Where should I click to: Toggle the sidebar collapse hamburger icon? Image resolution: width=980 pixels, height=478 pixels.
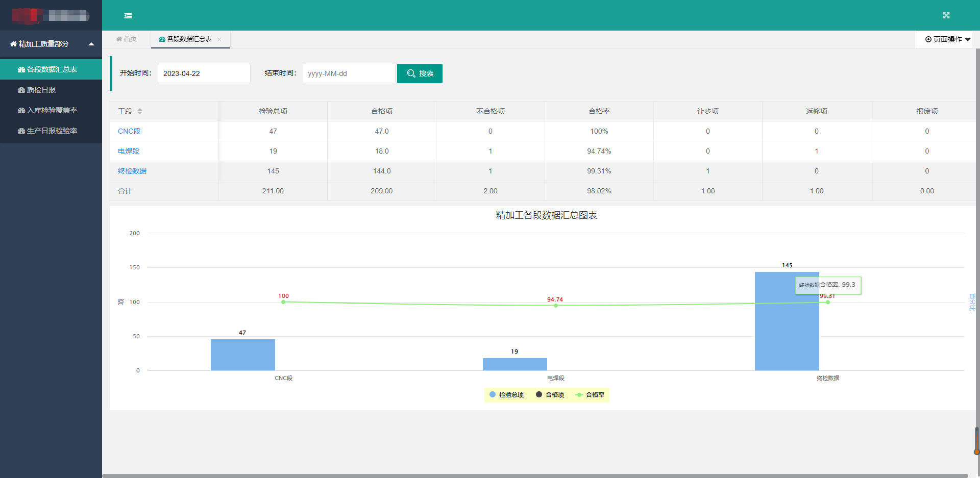click(x=128, y=16)
